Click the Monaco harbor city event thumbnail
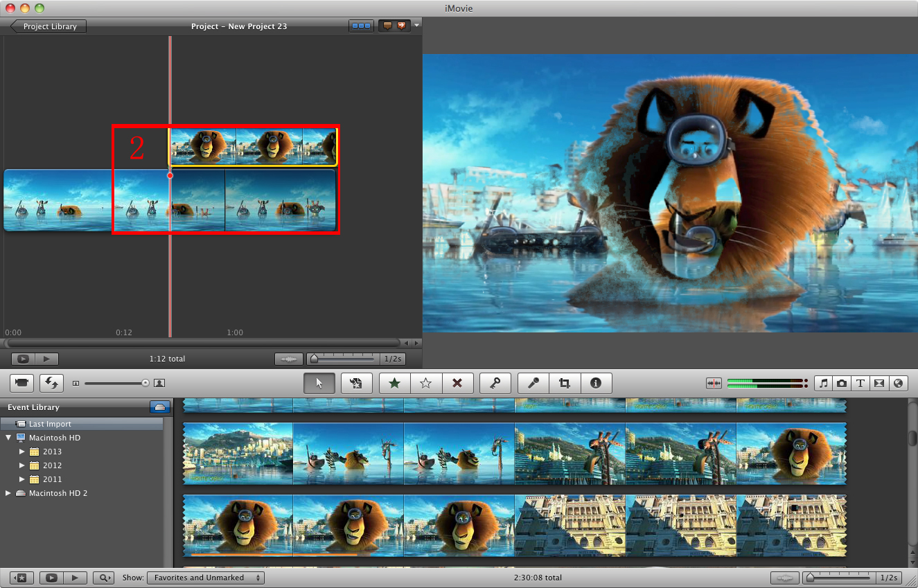The image size is (918, 588). [x=238, y=454]
